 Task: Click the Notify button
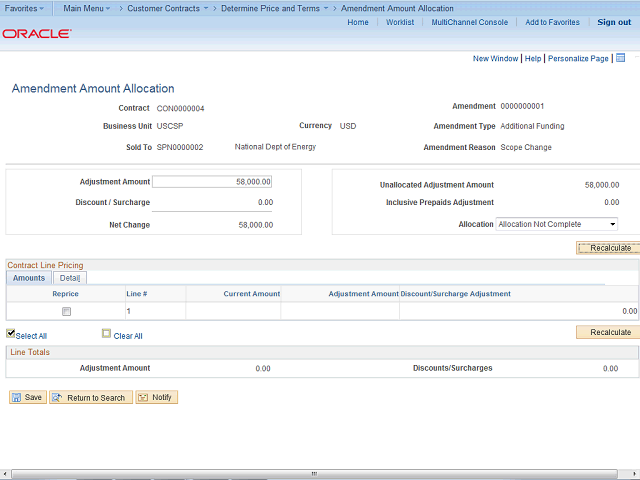(155, 397)
